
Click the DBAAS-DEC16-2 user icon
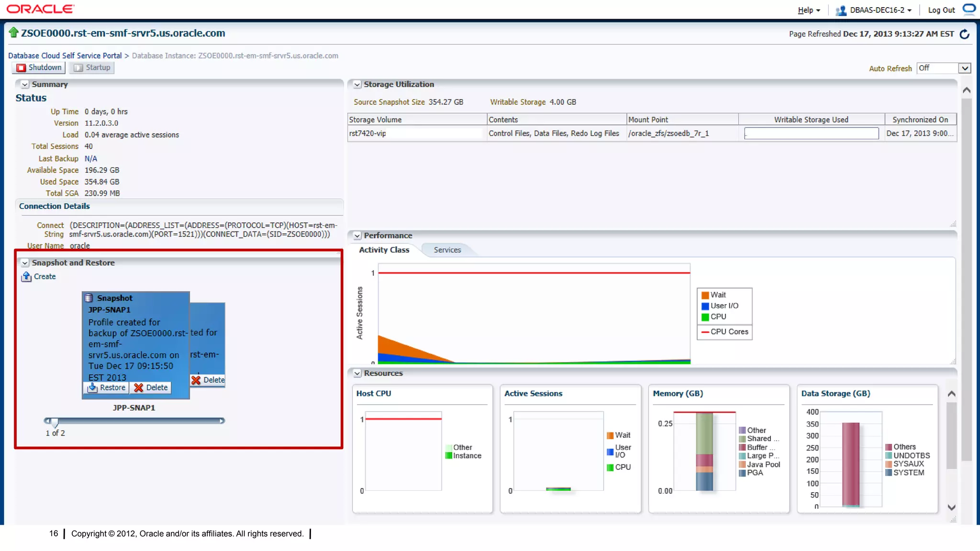click(841, 10)
